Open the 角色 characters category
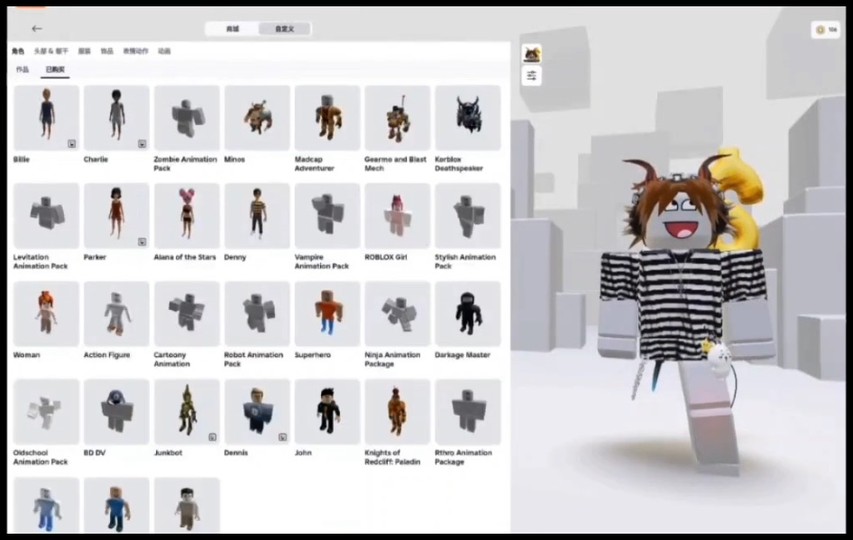This screenshot has width=853, height=540. (x=18, y=51)
